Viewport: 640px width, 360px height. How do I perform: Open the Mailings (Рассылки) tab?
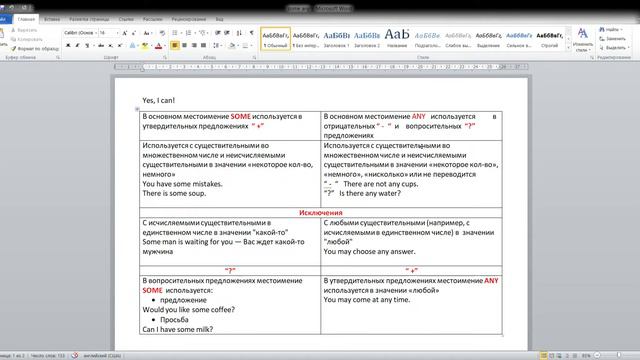click(x=153, y=19)
